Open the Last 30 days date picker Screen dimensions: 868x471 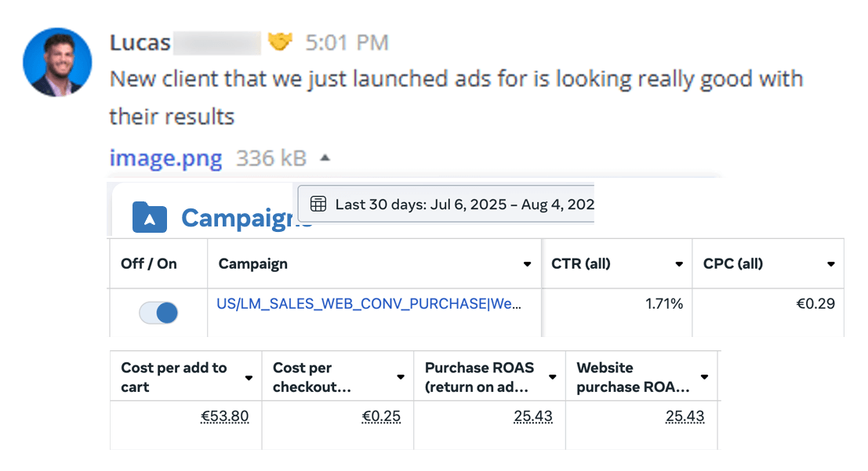pyautogui.click(x=446, y=205)
